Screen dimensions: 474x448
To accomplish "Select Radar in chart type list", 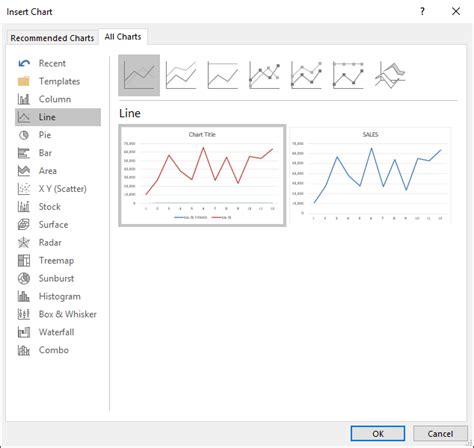I will [x=58, y=242].
